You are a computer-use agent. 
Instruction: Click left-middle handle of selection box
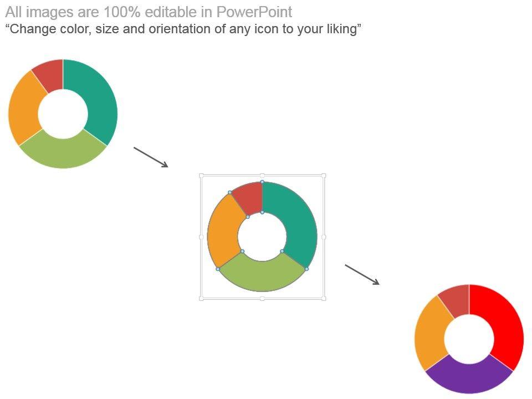[x=201, y=237]
